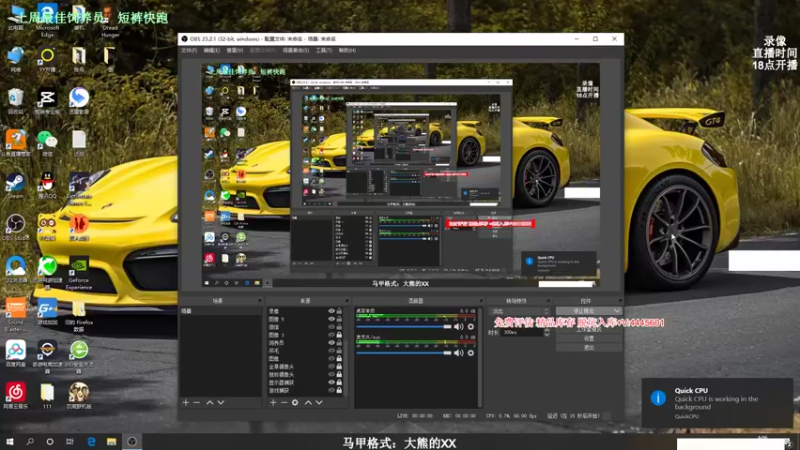Viewport: 800px width, 450px height.
Task: Open Desktop Audio settings gear in the mixer
Action: 471,327
